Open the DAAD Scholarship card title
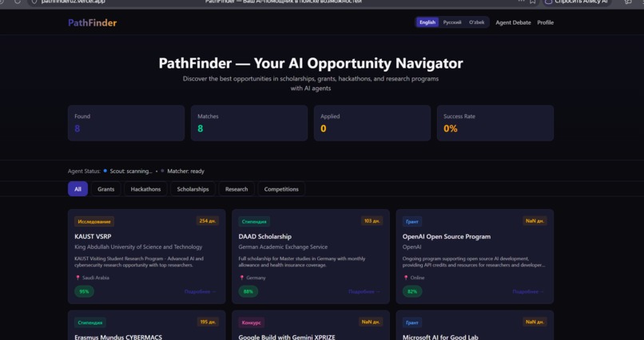The image size is (644, 340). [265, 237]
